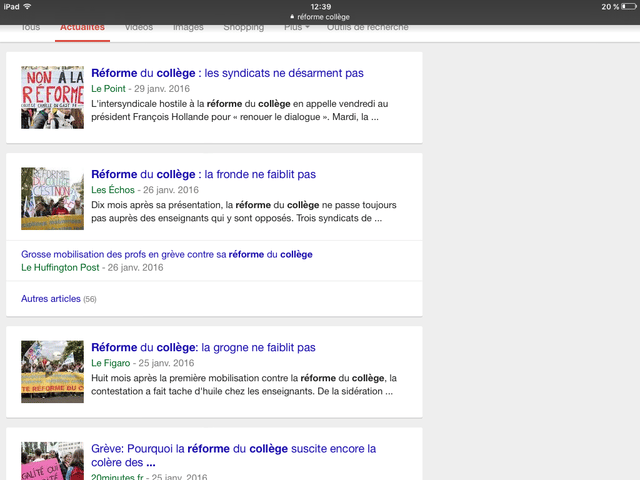Screen dimensions: 640x480
Task: Select the Shopping tab
Action: (x=243, y=27)
